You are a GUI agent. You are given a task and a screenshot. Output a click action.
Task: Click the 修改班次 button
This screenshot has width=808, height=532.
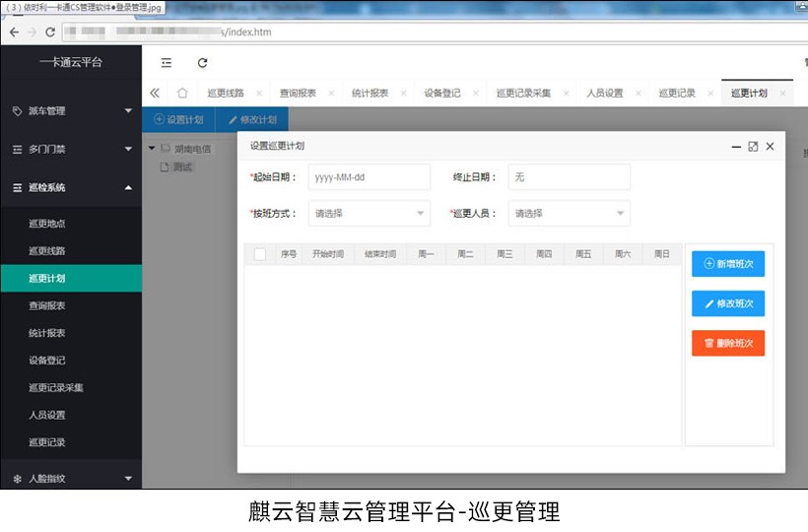728,303
